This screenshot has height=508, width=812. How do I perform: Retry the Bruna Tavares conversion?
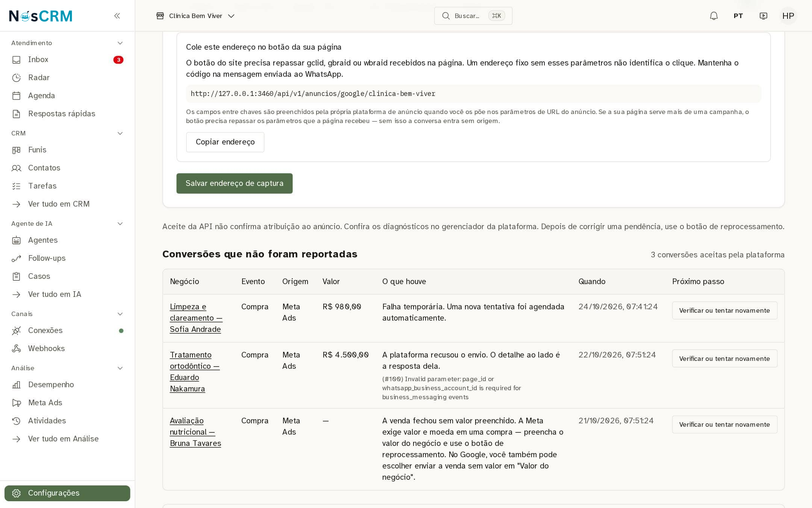coord(724,424)
